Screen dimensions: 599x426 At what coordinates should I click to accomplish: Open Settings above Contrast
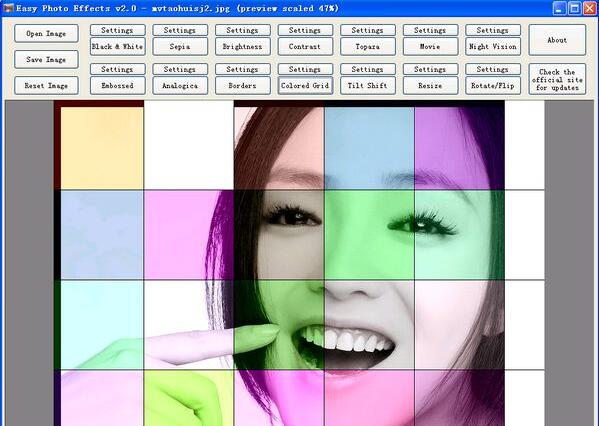pyautogui.click(x=305, y=30)
